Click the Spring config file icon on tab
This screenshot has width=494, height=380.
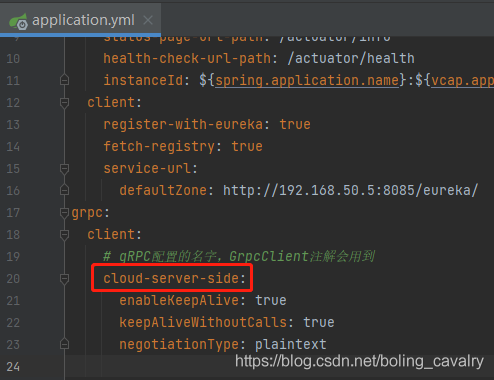[x=18, y=21]
